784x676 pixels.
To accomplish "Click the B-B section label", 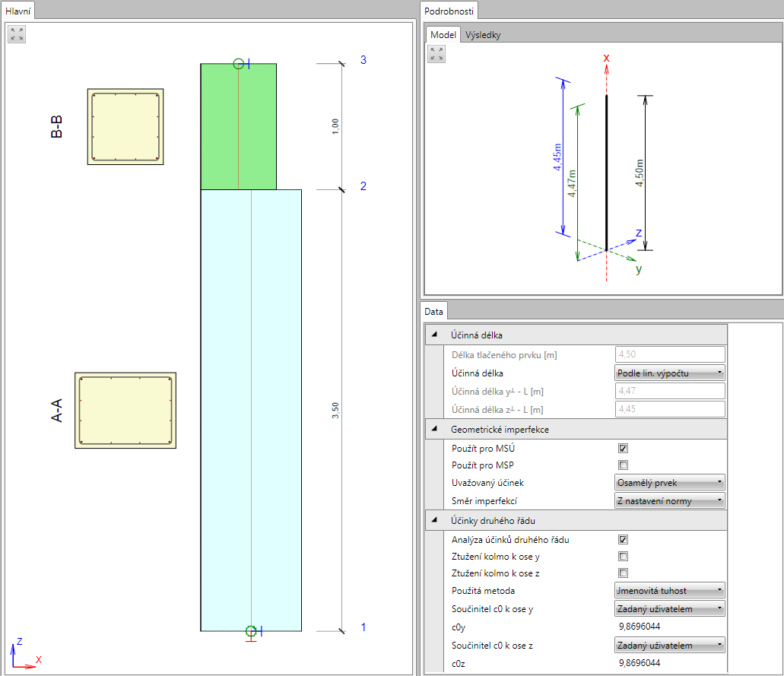I will click(x=56, y=127).
